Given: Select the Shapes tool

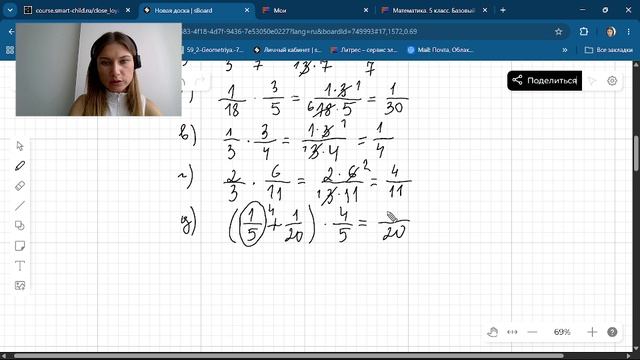Looking at the screenshot, I should click(20, 226).
